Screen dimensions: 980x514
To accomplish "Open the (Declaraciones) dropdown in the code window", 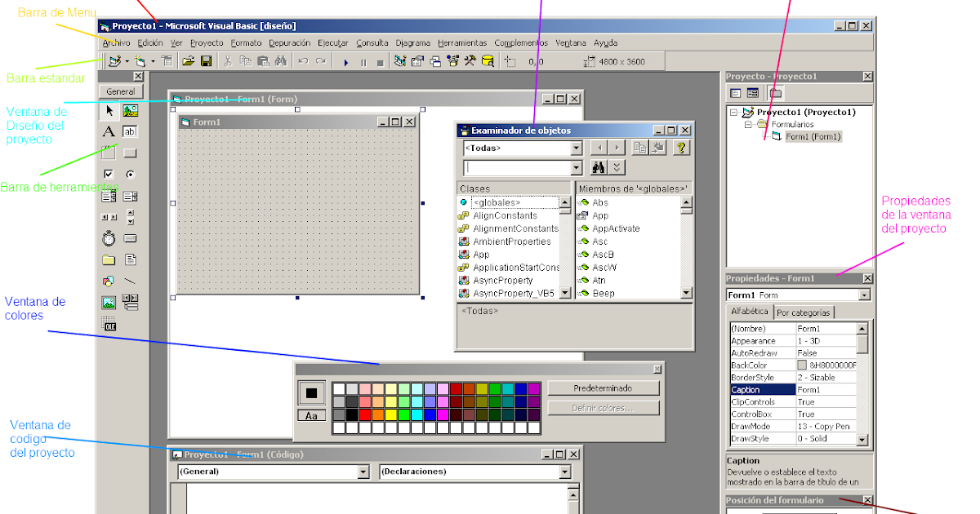I will [565, 472].
